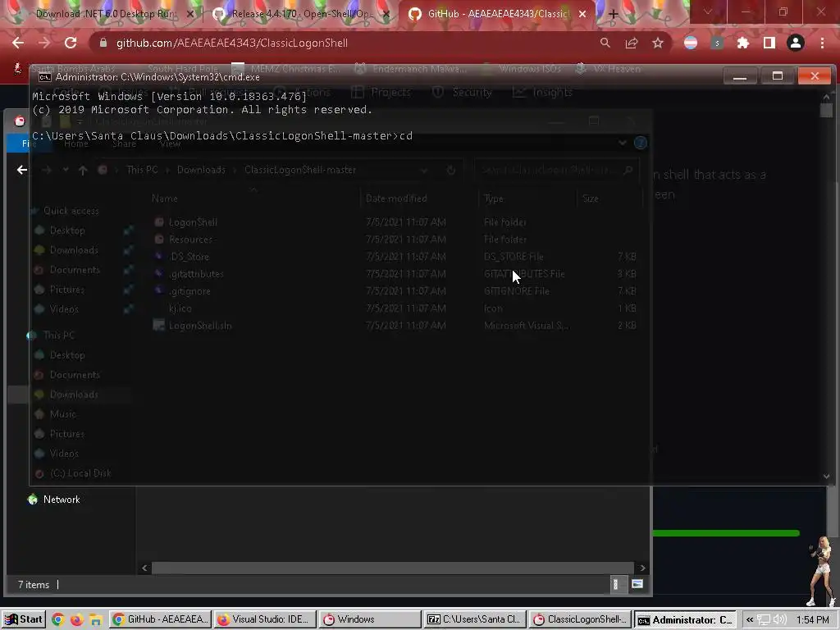Open Chrome's tab search dropdown

(x=708, y=11)
